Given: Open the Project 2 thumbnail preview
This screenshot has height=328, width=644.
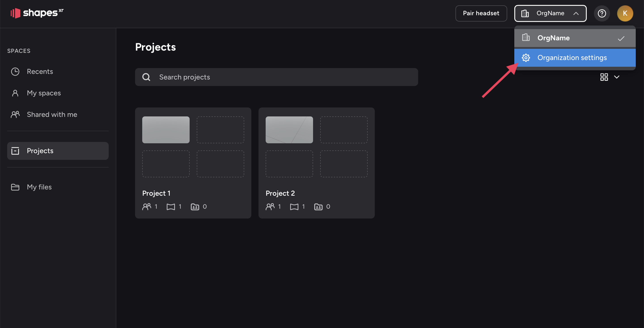Looking at the screenshot, I should pyautogui.click(x=289, y=130).
